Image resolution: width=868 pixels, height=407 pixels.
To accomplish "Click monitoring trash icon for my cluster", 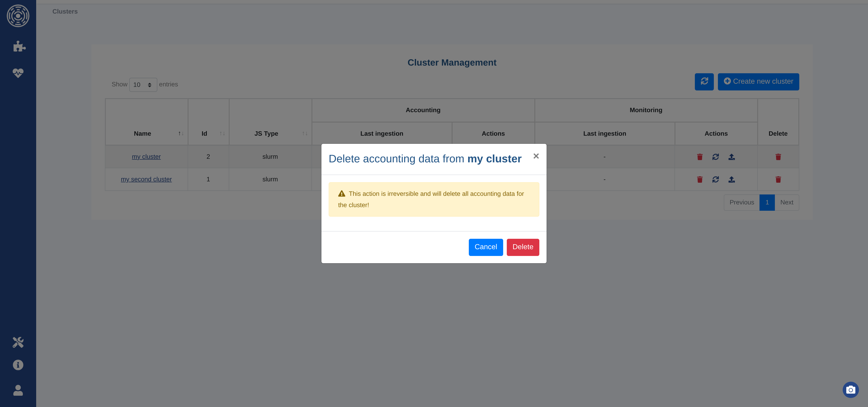I will pos(700,157).
